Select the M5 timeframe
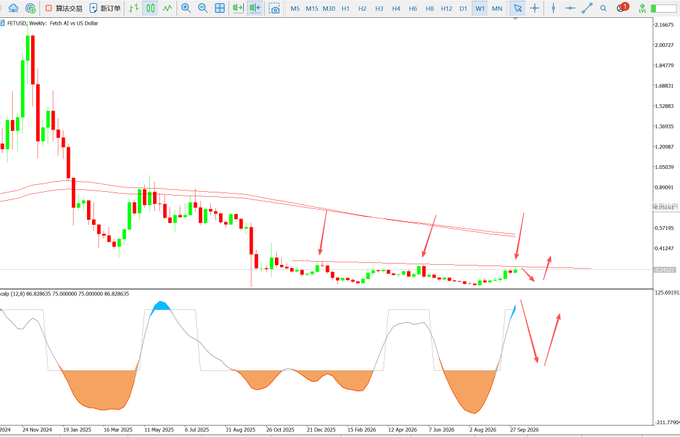Screen dimensions: 680x437 point(295,8)
